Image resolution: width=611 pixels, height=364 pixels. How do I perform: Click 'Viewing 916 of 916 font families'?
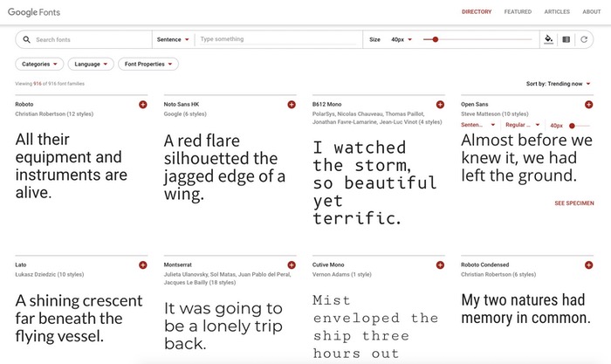pyautogui.click(x=50, y=84)
